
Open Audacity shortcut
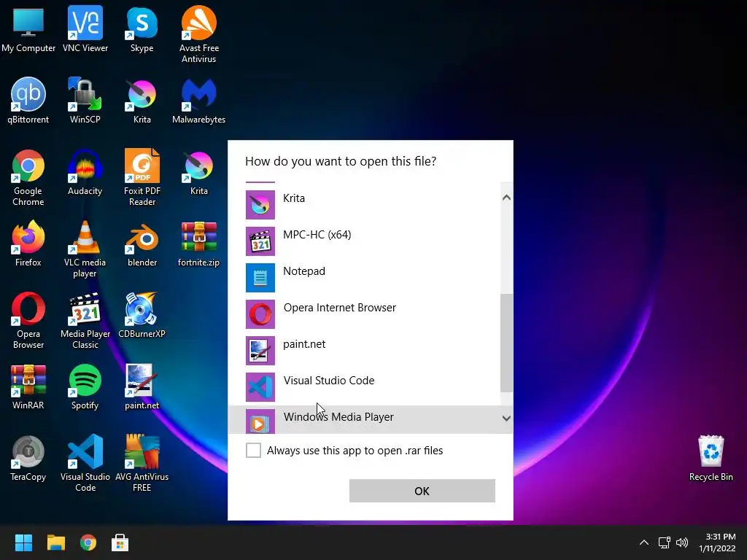pyautogui.click(x=85, y=172)
